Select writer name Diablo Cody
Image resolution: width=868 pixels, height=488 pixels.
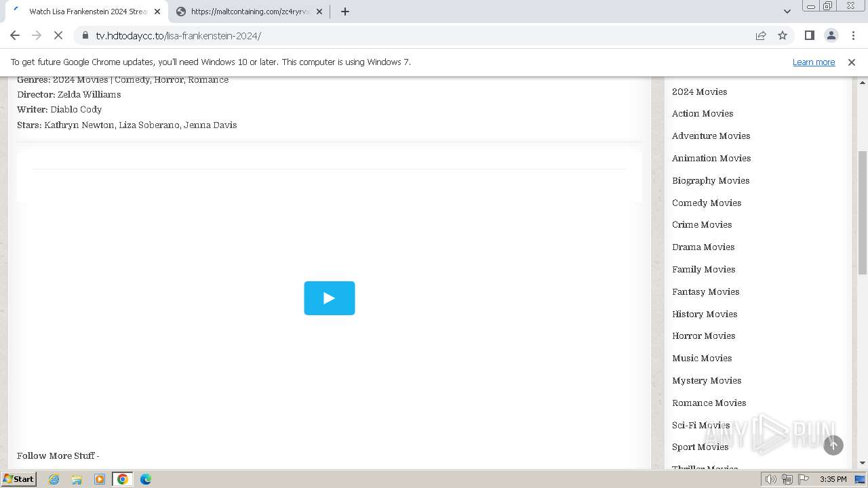[x=76, y=109]
